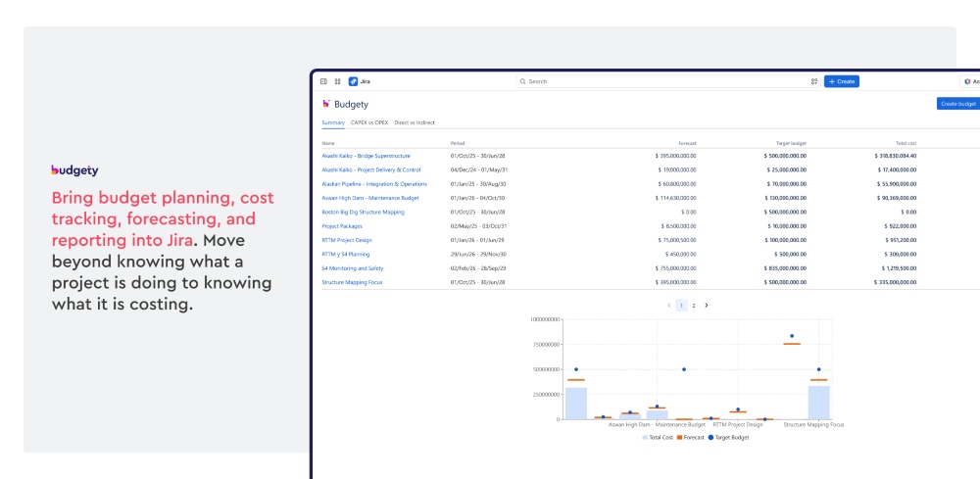Viewport: 980px width, 479px height.
Task: Click the tallest first chart bar
Action: tap(576, 404)
